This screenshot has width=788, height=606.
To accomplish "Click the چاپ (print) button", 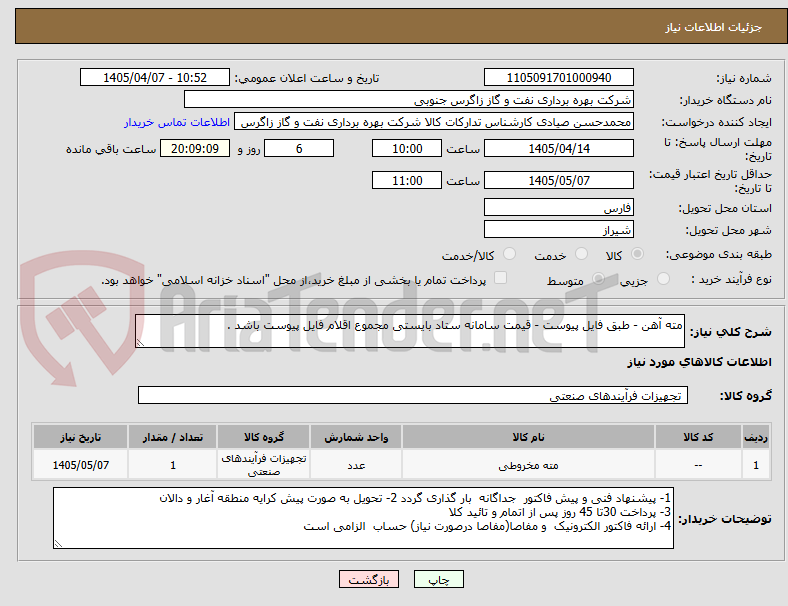I will [439, 579].
